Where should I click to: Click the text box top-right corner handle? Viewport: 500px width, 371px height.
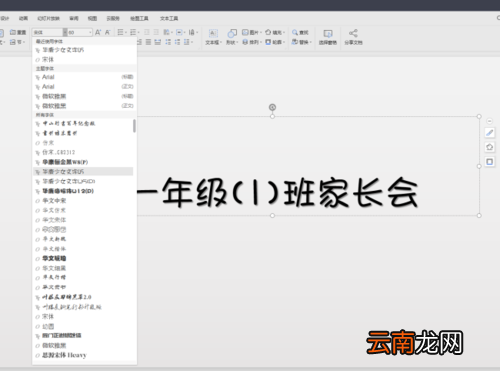[479, 116]
